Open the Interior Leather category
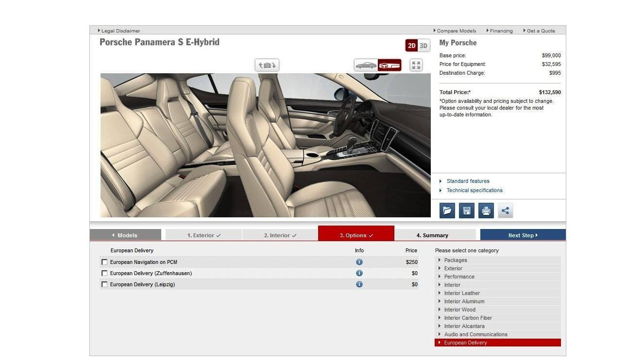The width and height of the screenshot is (644, 360). [498, 293]
